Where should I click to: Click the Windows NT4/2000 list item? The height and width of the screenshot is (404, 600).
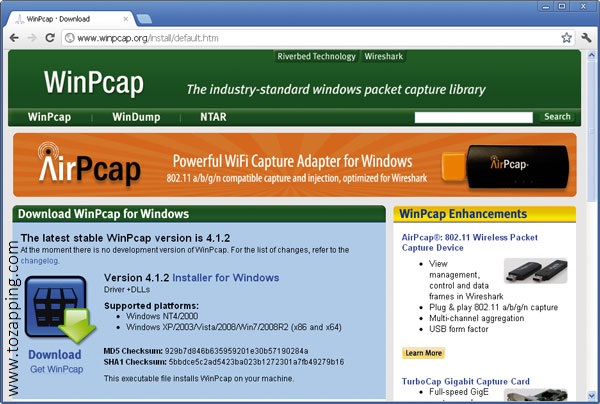[x=162, y=316]
